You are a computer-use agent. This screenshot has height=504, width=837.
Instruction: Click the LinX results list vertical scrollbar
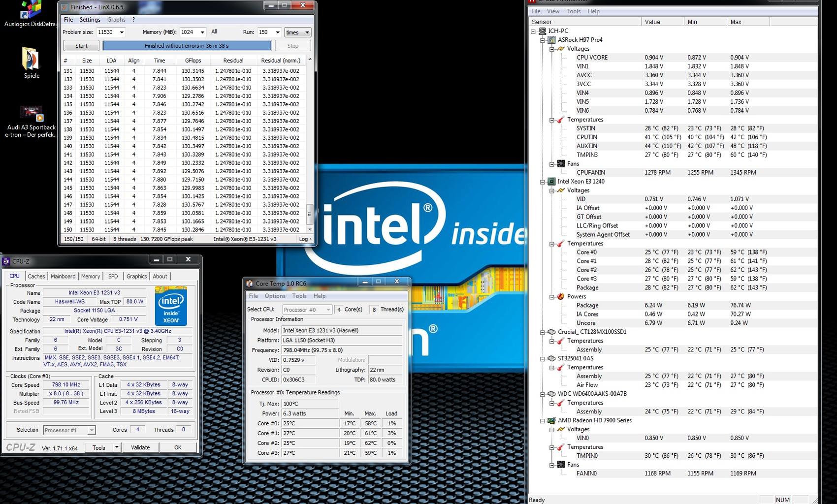[x=310, y=145]
